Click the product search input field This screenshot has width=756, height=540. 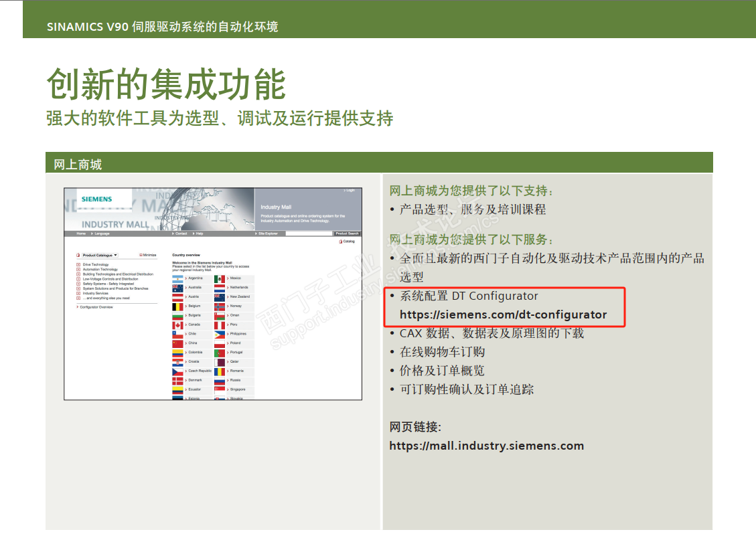point(309,234)
